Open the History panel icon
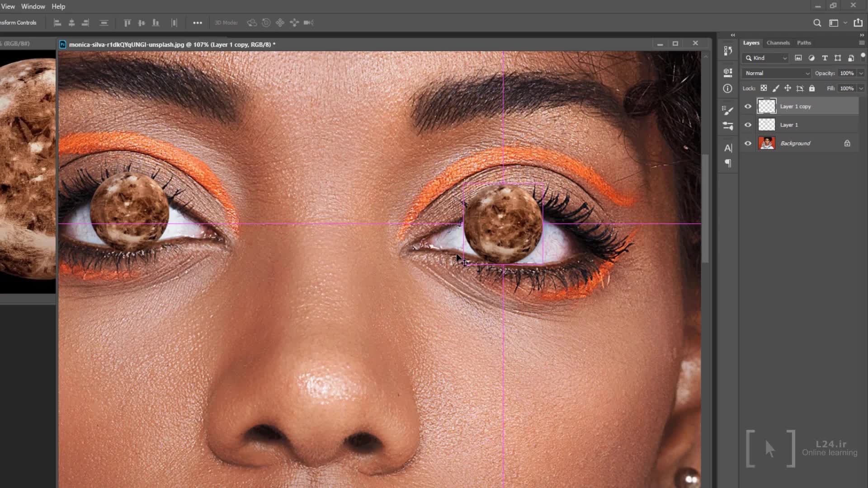This screenshot has width=868, height=488. click(728, 51)
